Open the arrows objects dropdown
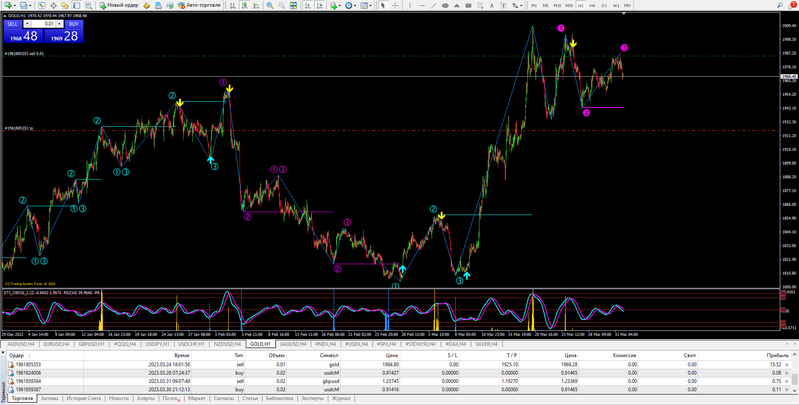This screenshot has height=405, width=799. point(517,6)
